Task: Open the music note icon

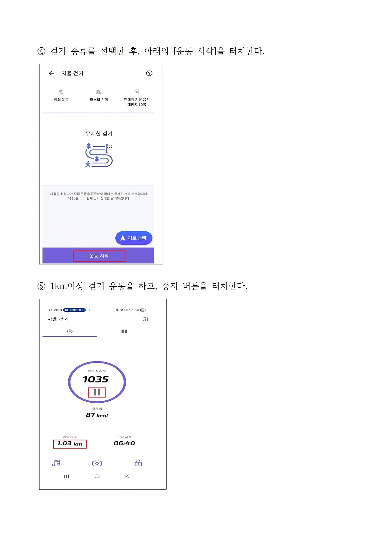Action: pos(56,463)
